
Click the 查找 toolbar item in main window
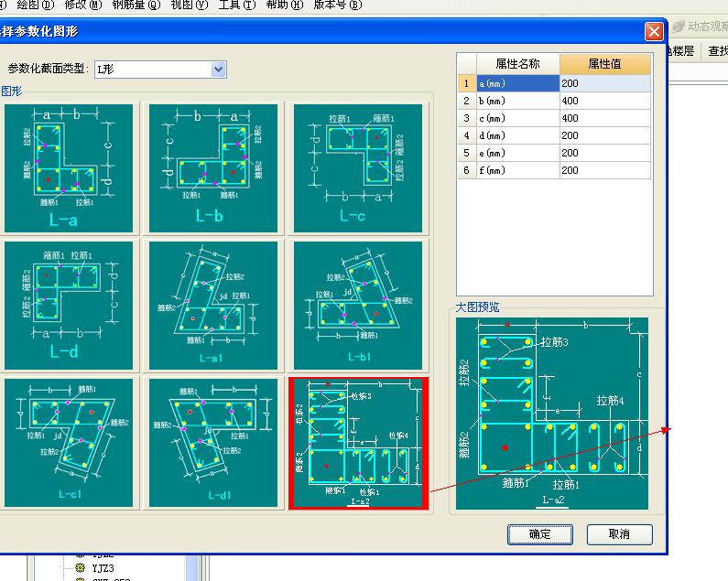point(718,51)
